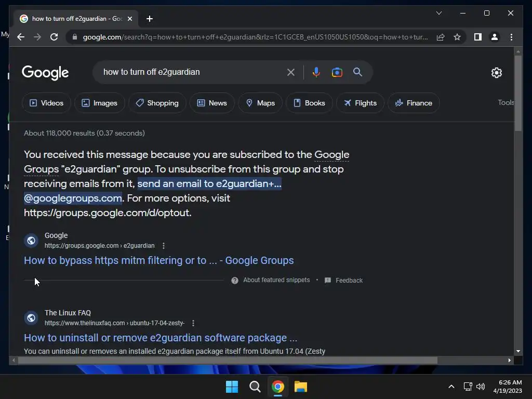The image size is (532, 399).
Task: Switch to Finance results
Action: 414,103
